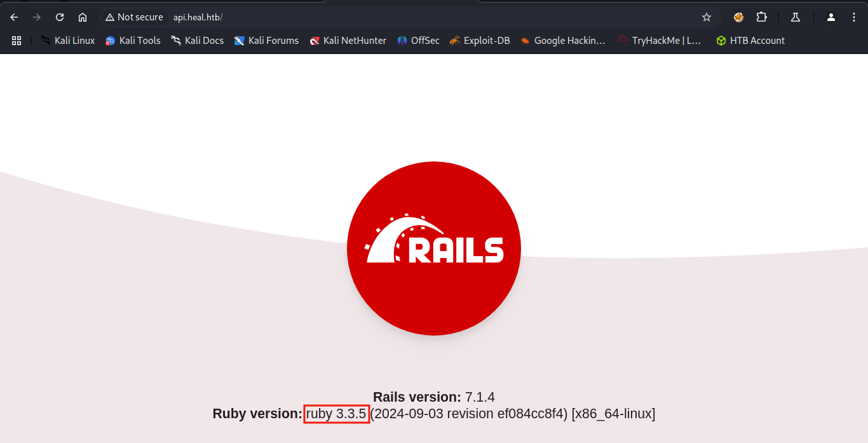868x443 pixels.
Task: Open the apps grid shortcut
Action: click(17, 41)
